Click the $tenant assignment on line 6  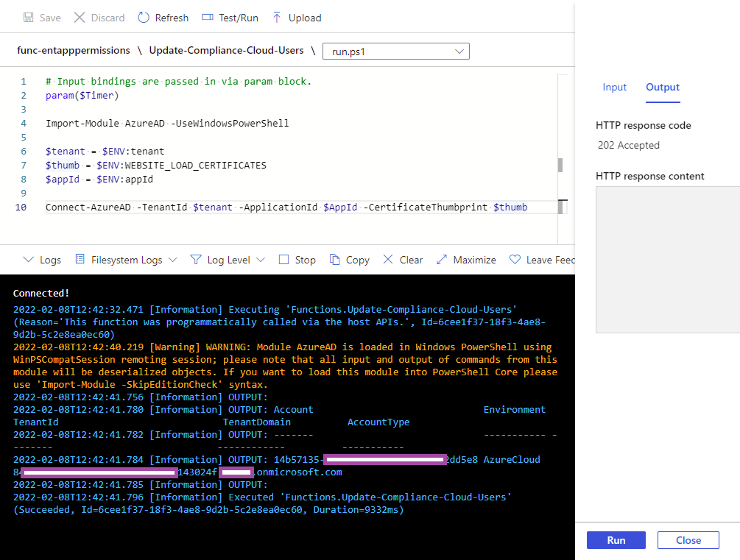pos(105,151)
